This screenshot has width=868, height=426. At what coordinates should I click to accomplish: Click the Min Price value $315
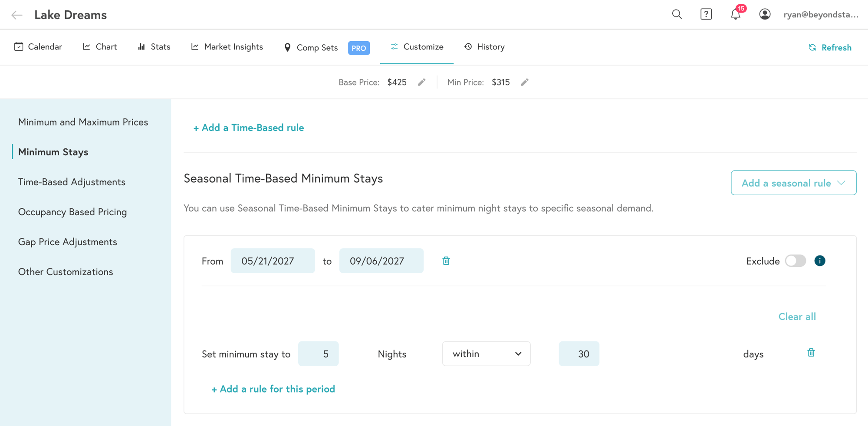click(x=500, y=82)
